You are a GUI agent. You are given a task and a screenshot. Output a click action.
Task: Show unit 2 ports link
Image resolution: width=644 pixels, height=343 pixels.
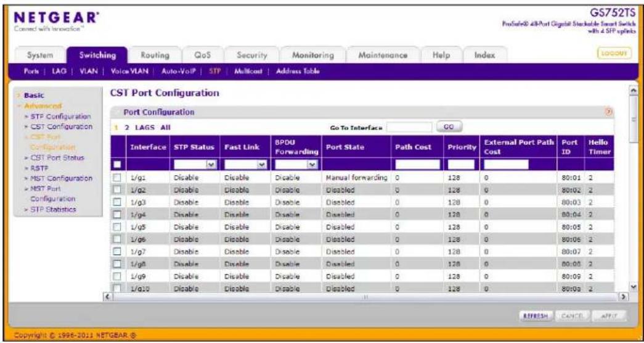tap(128, 128)
